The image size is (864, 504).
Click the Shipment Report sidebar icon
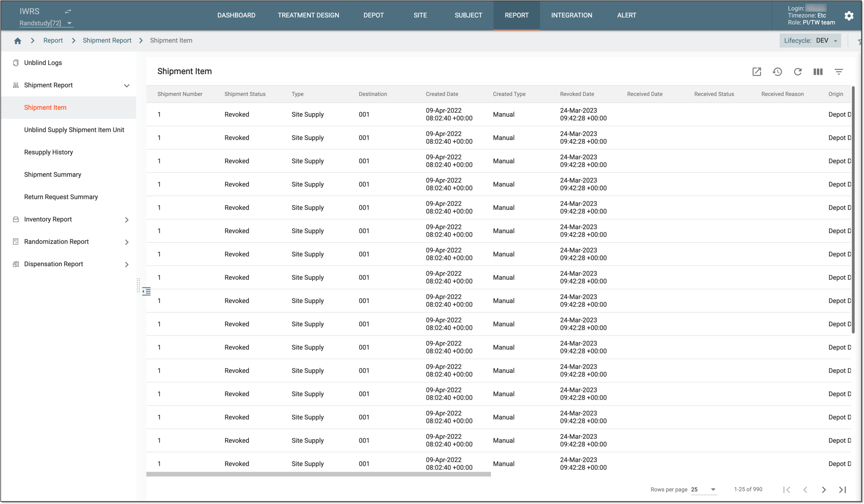click(x=16, y=85)
